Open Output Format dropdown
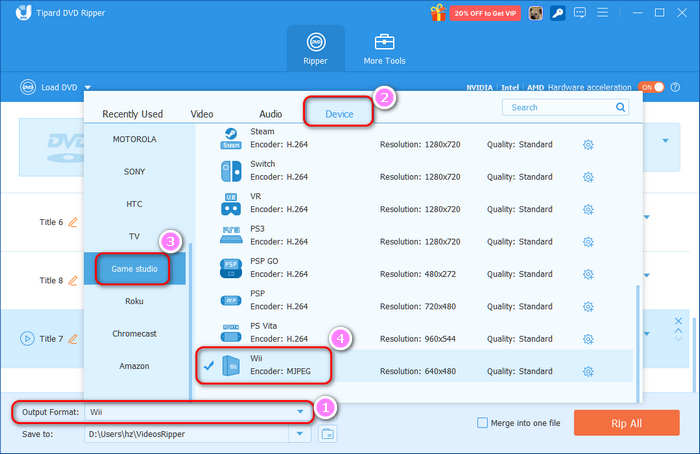 300,412
